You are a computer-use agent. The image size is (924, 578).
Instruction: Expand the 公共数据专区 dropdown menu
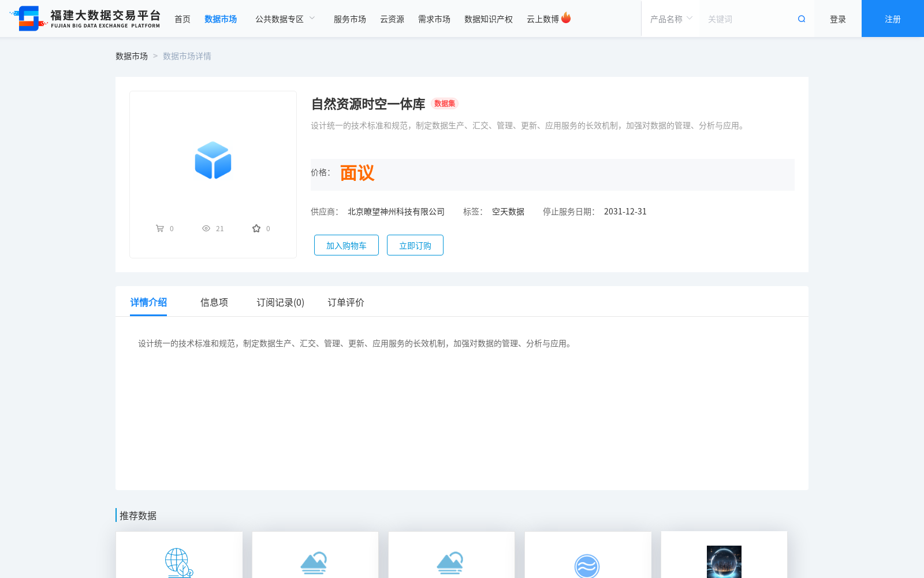coord(285,19)
